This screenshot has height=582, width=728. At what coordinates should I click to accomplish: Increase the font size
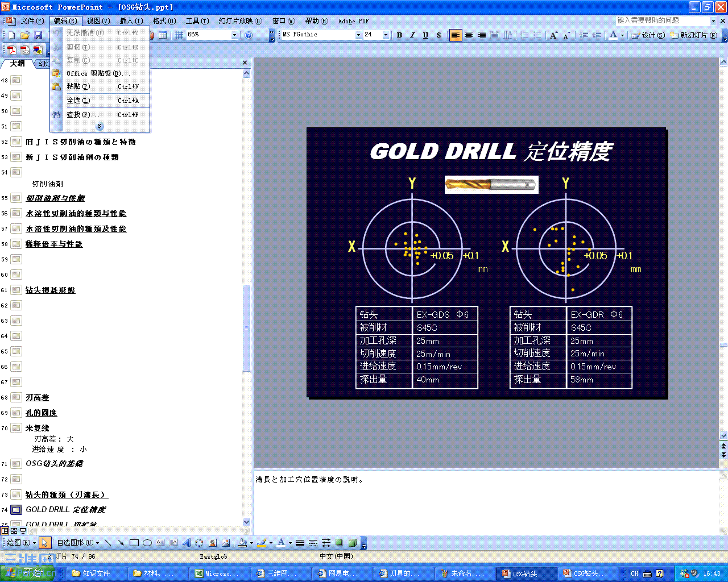(553, 35)
